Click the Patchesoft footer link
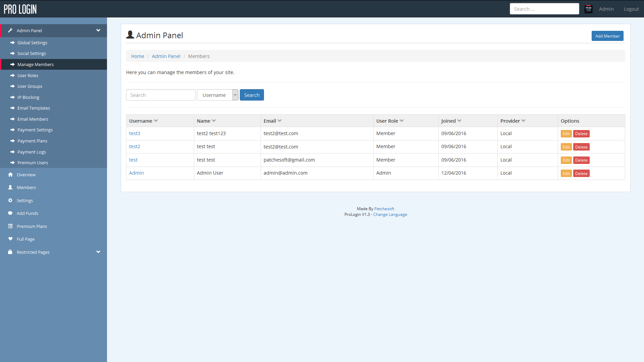The image size is (644, 362). pos(384,209)
